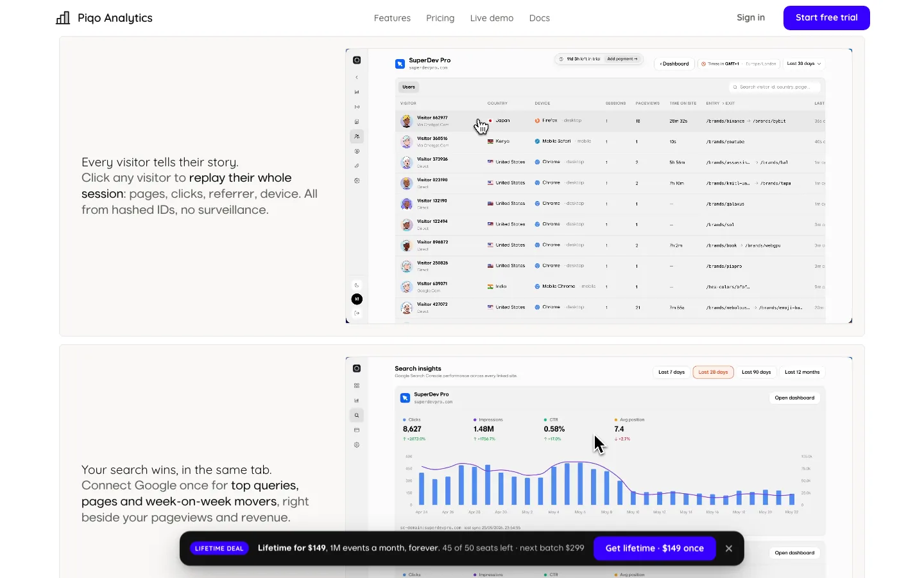Go back via the Dashboard chevron button
This screenshot has height=578, width=924.
point(674,64)
